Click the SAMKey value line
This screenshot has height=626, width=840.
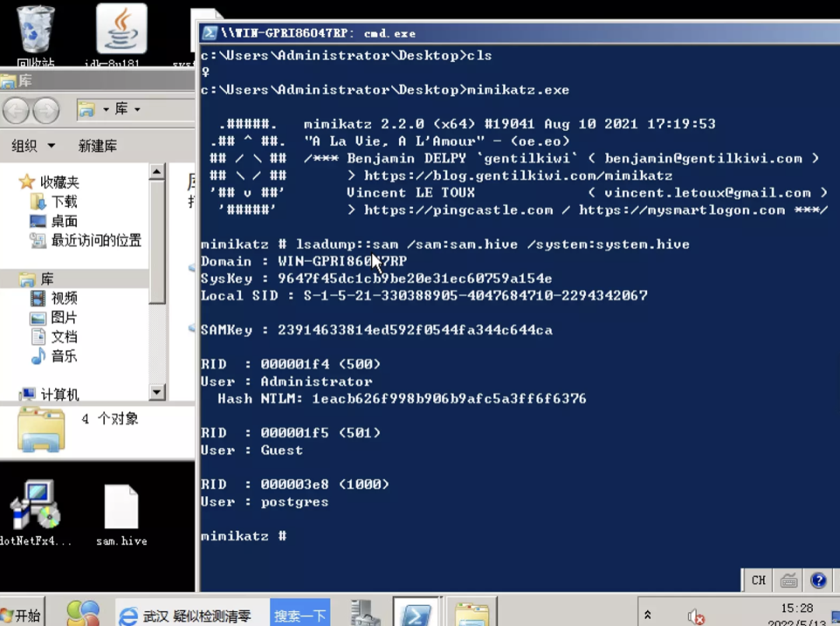[376, 330]
